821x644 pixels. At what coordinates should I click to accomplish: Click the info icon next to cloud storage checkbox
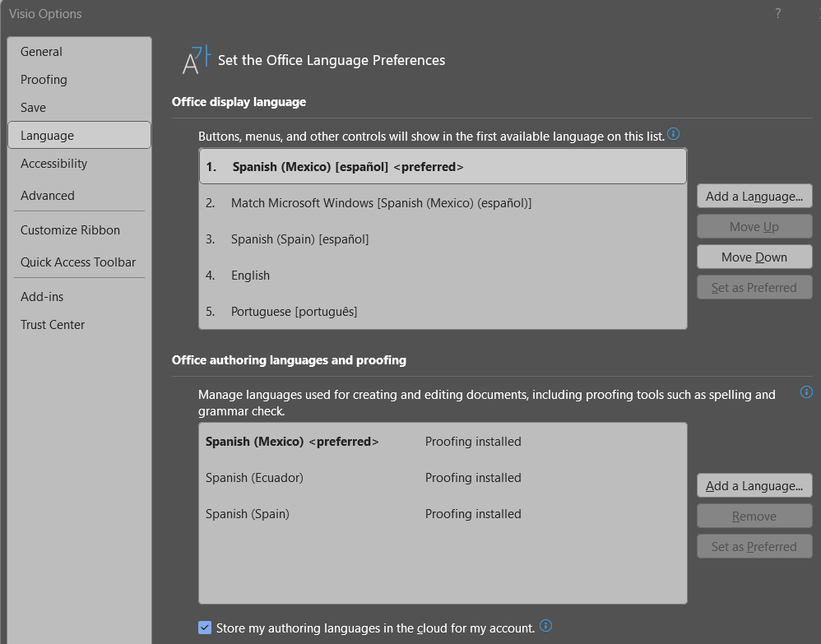(545, 626)
